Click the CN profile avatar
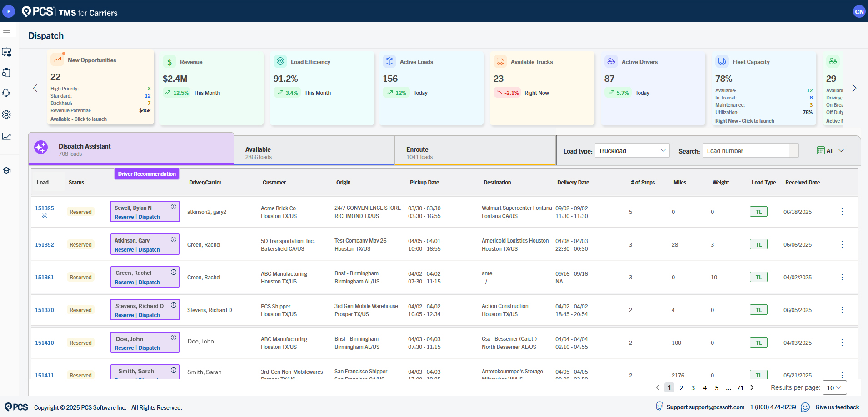 859,11
